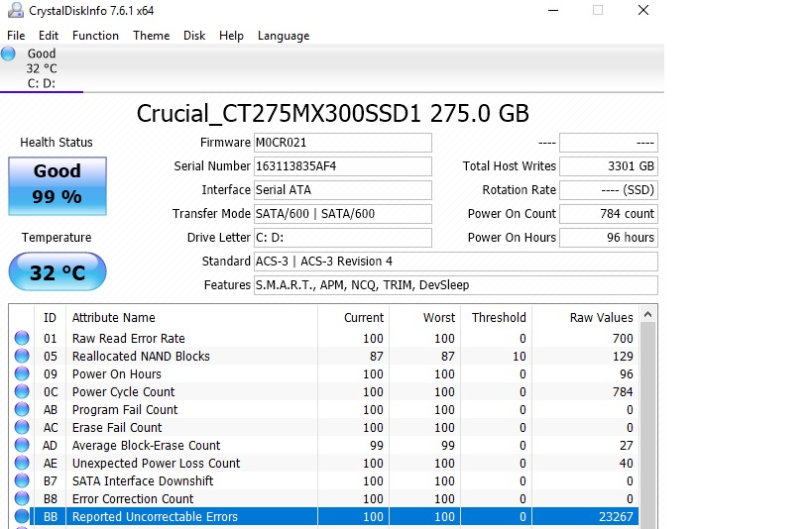Viewport: 812px width, 529px height.
Task: Minimize the CrystalDiskInfo window
Action: click(553, 10)
